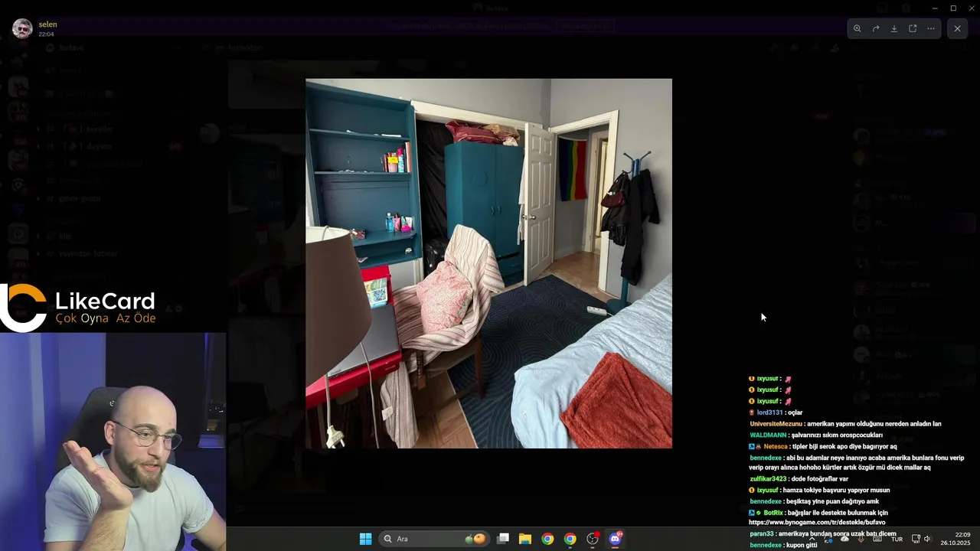Click chat username lord3131
The width and height of the screenshot is (980, 551).
(769, 412)
